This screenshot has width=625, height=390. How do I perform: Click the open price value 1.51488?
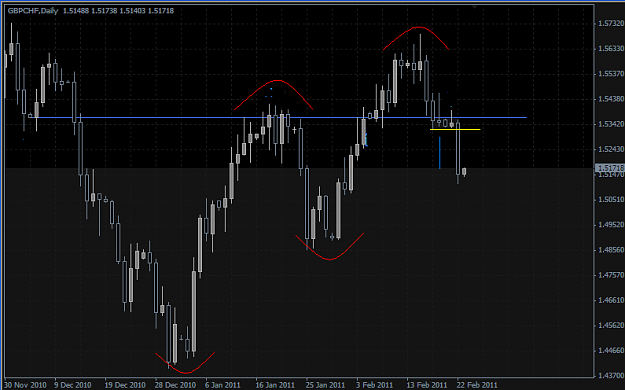(76, 11)
